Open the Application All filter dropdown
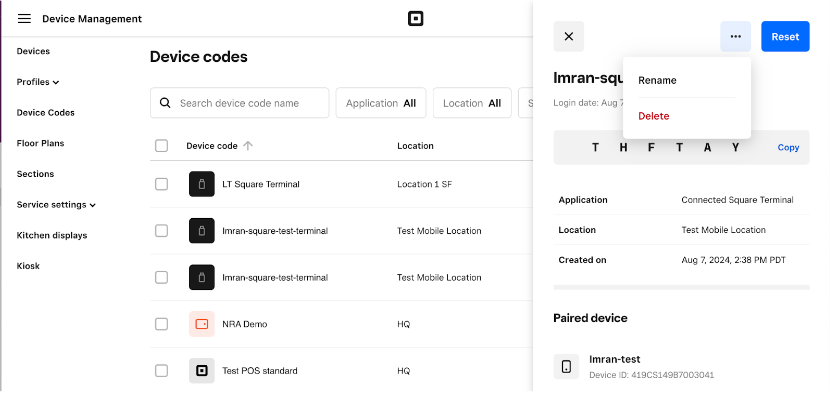Image resolution: width=830 pixels, height=395 pixels. [381, 103]
